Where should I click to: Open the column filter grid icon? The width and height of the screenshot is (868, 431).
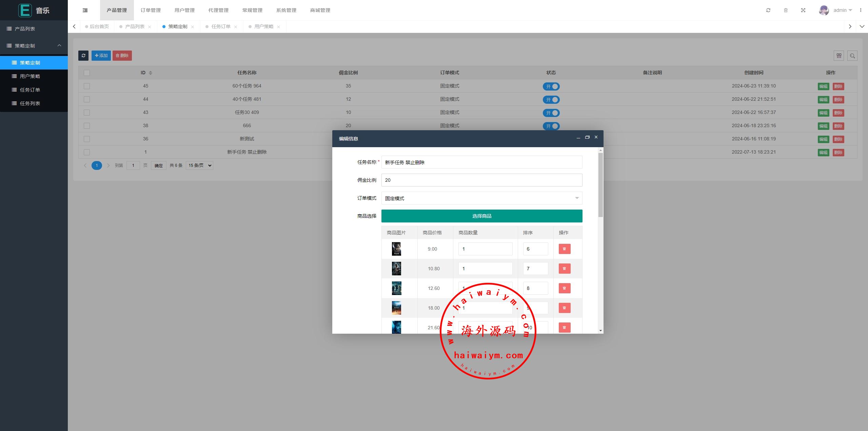839,56
